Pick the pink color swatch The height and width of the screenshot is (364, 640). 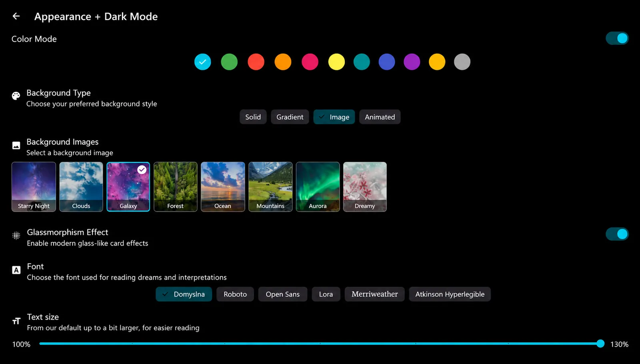310,62
